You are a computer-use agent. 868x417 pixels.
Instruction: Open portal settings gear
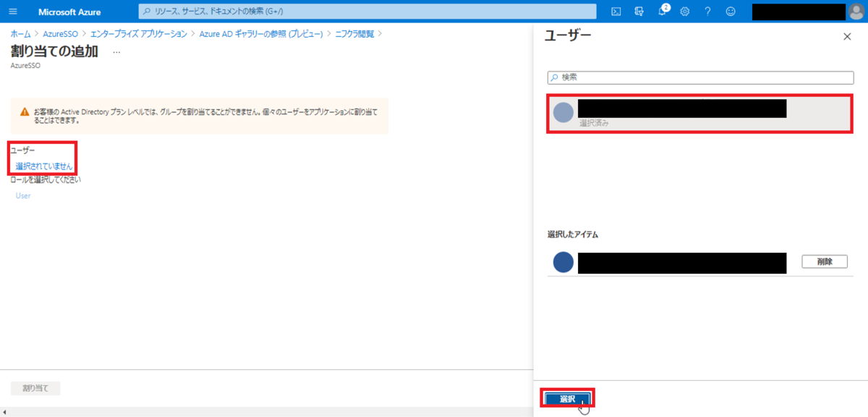[x=685, y=12]
